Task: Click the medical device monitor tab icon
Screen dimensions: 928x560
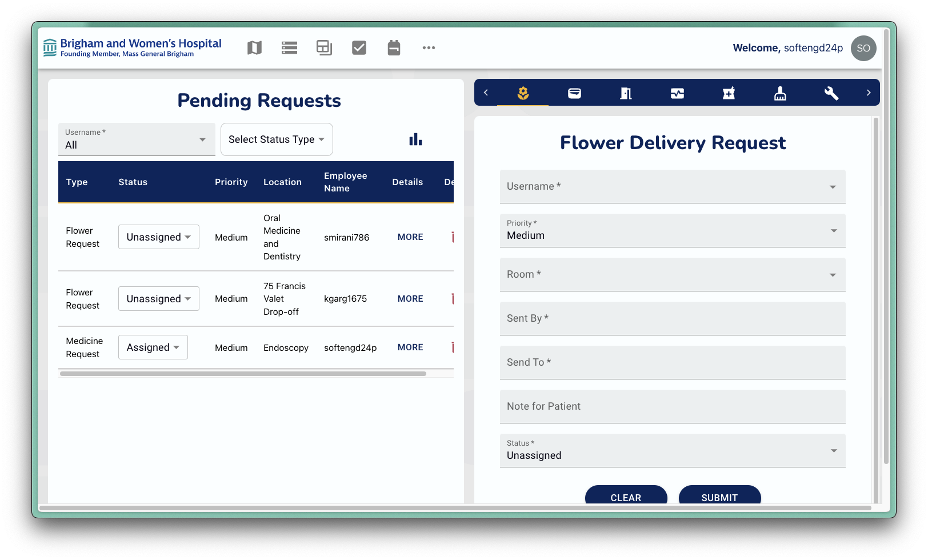Action: (x=677, y=93)
